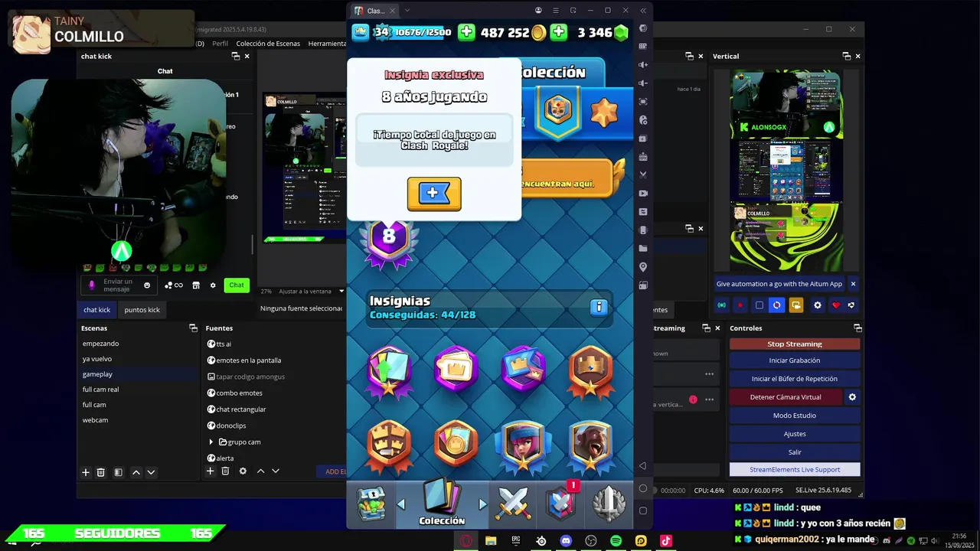The image size is (980, 551).
Task: Click the emulator volume up icon
Action: click(643, 65)
